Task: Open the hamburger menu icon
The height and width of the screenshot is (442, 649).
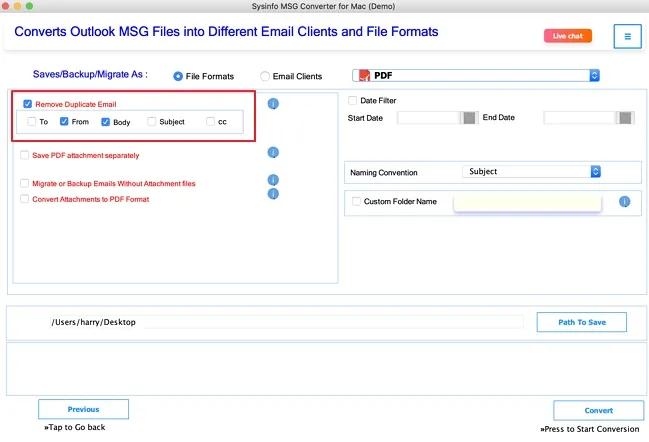Action: [627, 36]
